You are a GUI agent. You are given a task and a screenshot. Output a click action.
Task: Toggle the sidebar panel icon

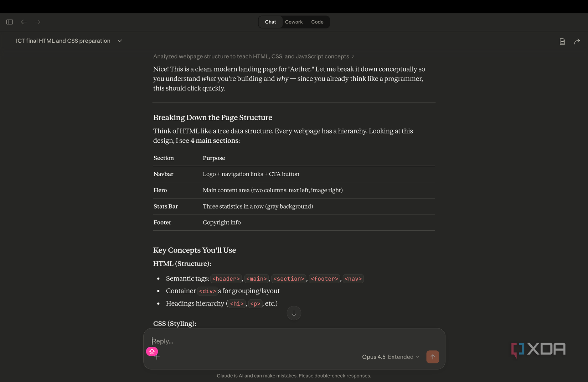pos(10,22)
